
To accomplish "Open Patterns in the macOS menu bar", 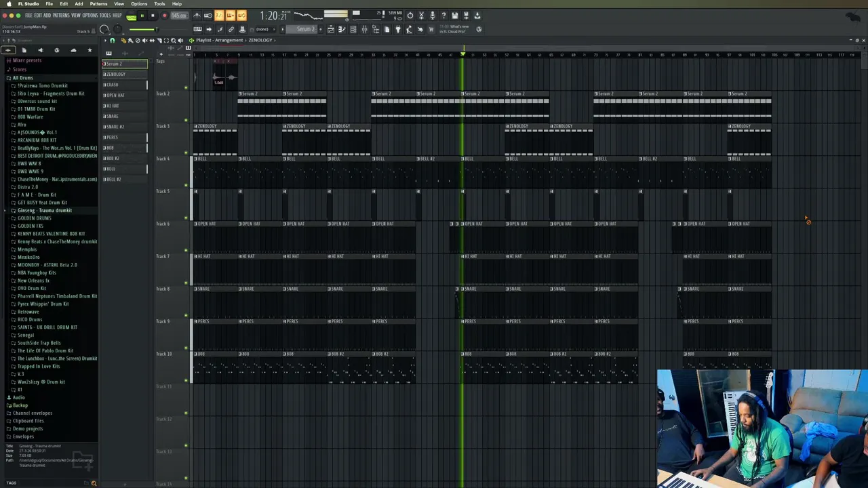I will tap(98, 4).
